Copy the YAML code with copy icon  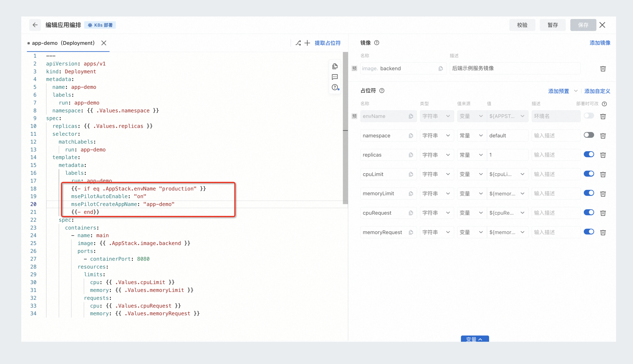pyautogui.click(x=335, y=66)
